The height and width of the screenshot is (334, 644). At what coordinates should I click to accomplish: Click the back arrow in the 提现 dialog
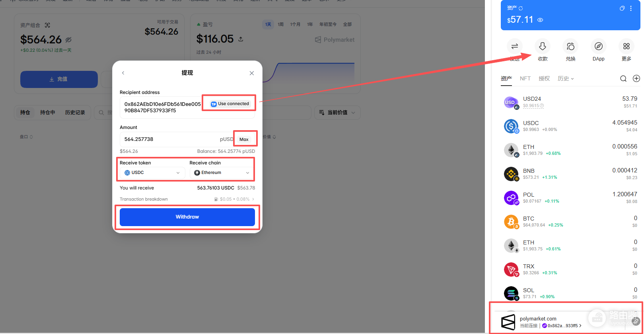(123, 73)
